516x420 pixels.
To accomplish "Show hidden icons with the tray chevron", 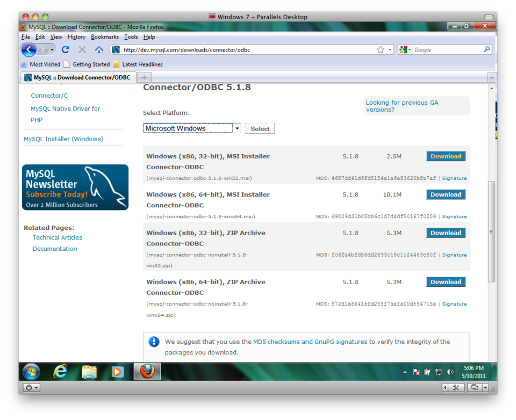I will click(x=405, y=371).
